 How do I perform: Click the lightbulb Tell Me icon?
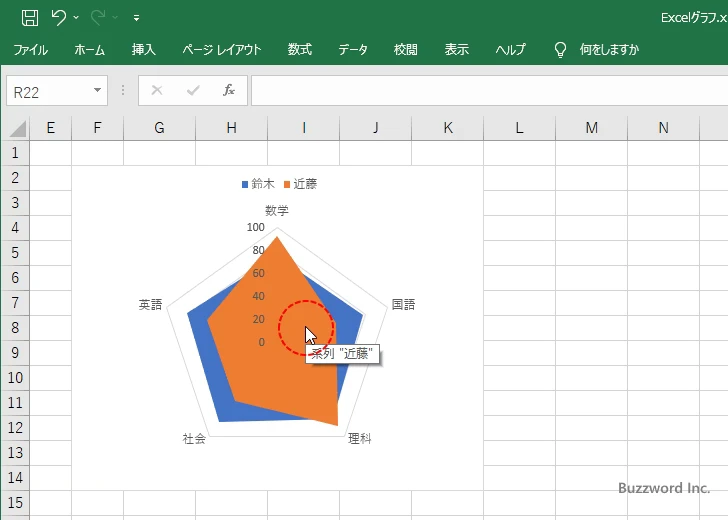(x=560, y=49)
